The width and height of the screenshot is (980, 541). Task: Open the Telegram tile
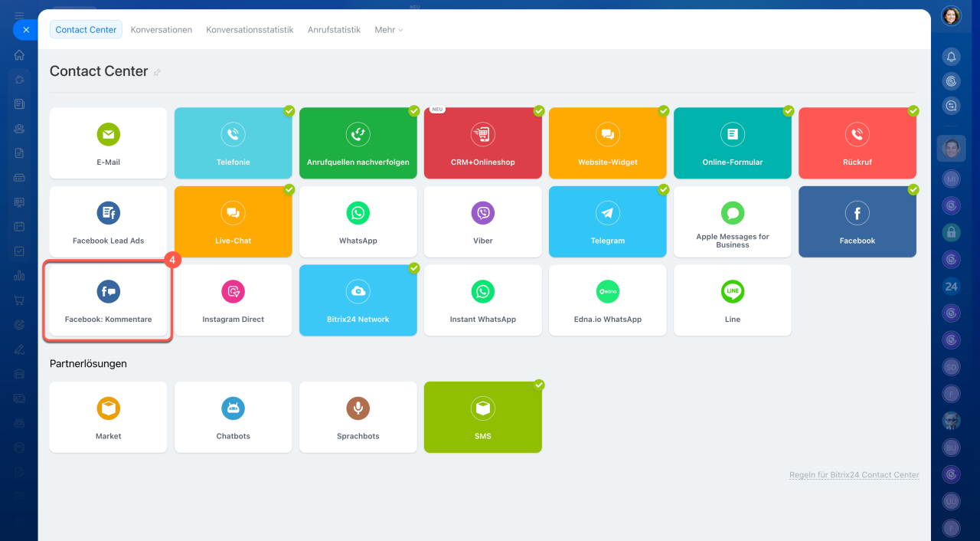coord(608,221)
